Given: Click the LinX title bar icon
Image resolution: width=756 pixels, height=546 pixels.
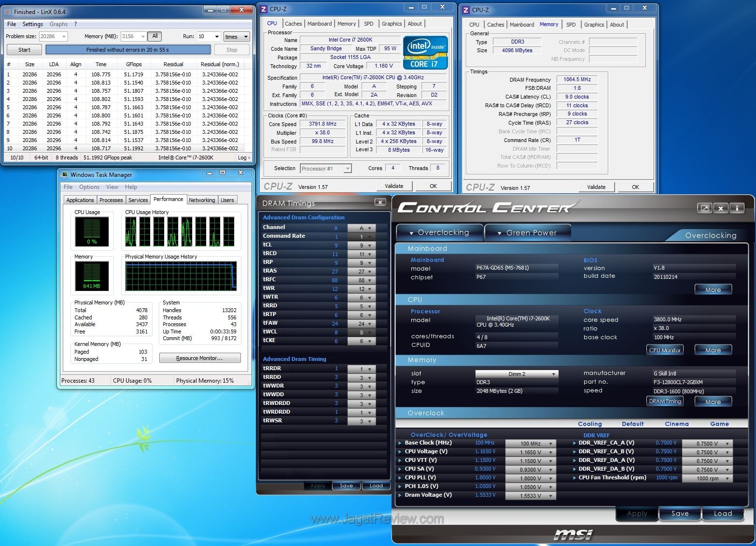Looking at the screenshot, I should (x=7, y=12).
